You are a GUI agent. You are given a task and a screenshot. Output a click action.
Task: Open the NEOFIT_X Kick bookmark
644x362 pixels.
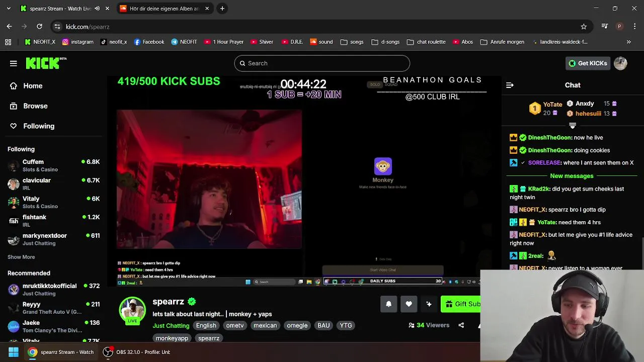(40, 42)
